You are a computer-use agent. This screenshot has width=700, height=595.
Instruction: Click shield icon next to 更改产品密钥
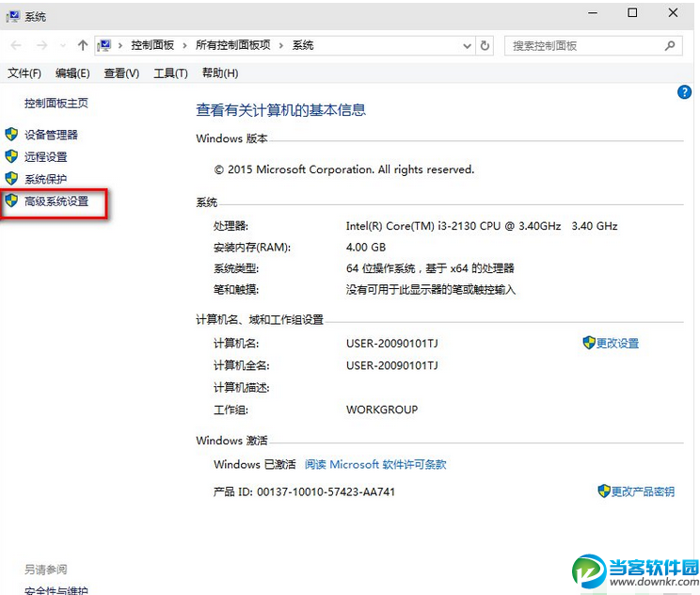[604, 491]
